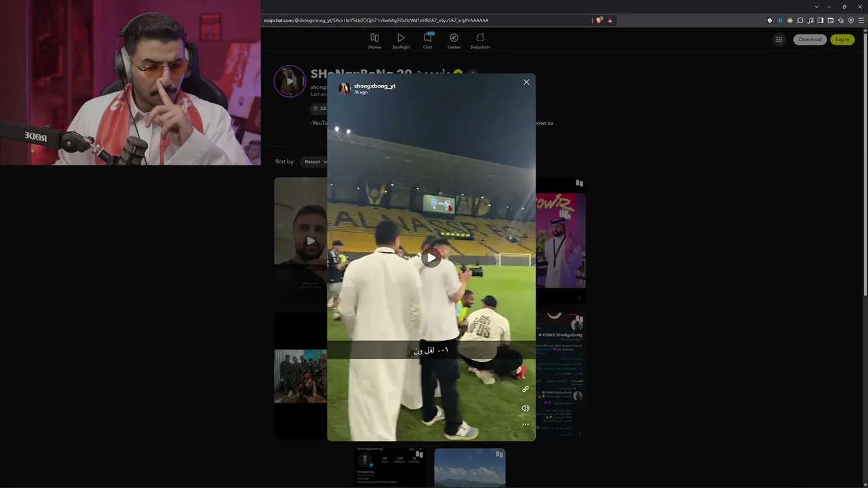Click the monkey face extension icon

[790, 20]
